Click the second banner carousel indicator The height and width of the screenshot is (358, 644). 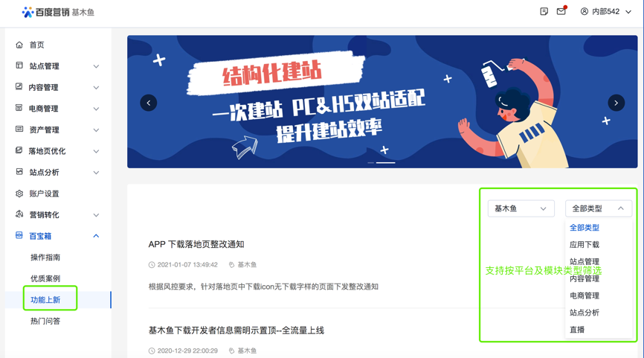[x=386, y=163]
